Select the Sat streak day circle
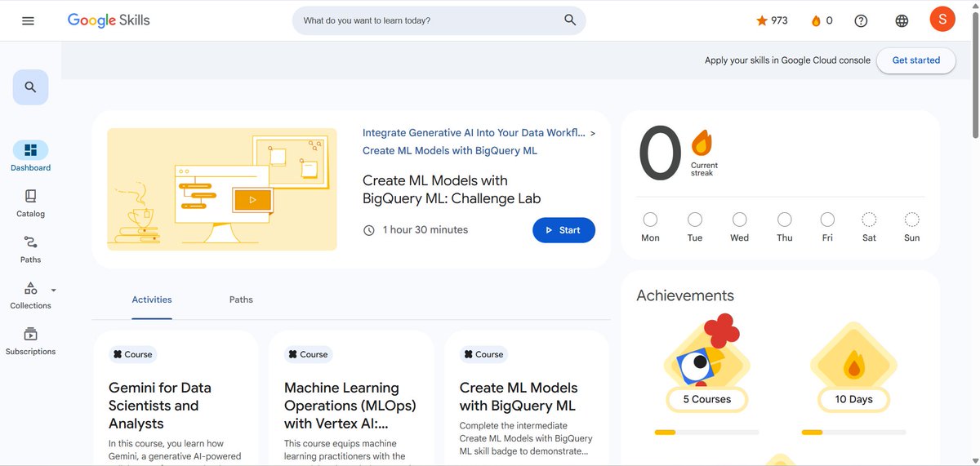980x466 pixels. 869,220
